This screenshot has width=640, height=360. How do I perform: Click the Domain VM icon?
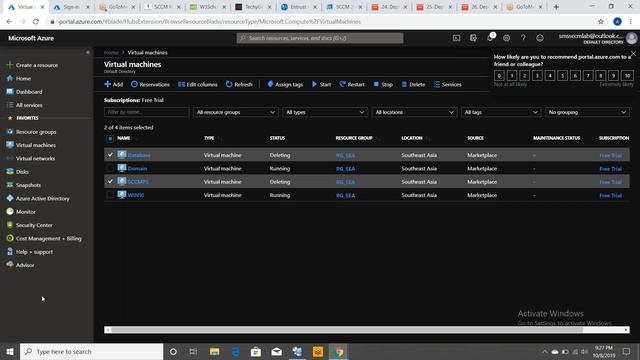[x=122, y=168]
